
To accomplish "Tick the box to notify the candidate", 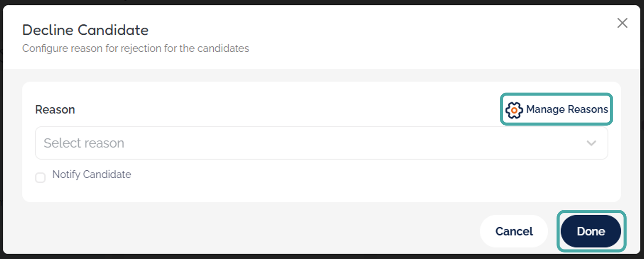I will tap(40, 178).
